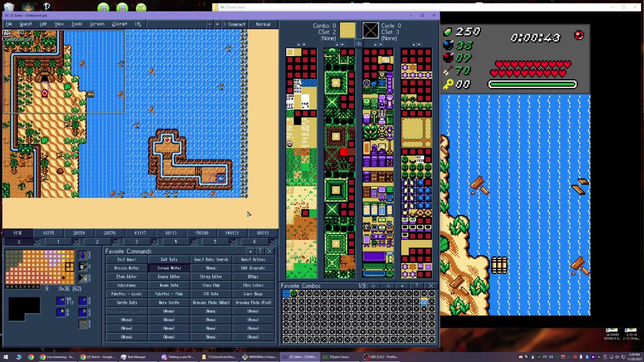The height and width of the screenshot is (362, 644).
Task: Click the side warp B icon
Action: (x=60, y=312)
